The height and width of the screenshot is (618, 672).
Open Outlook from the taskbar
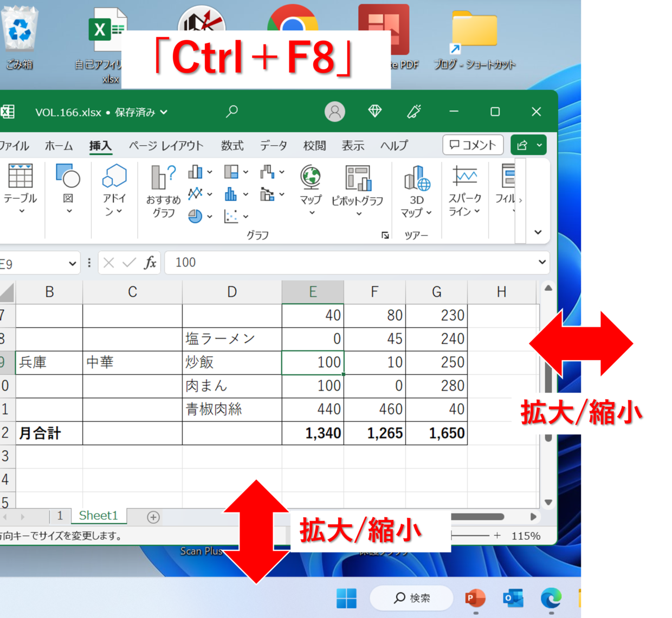point(513,599)
